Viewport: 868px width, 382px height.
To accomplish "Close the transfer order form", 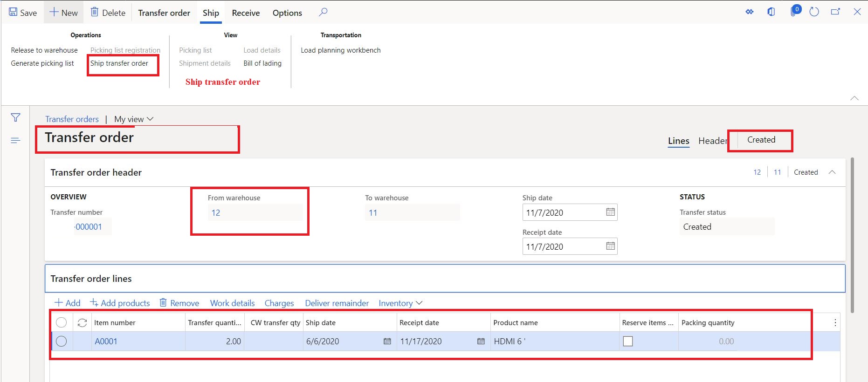I will tap(857, 12).
